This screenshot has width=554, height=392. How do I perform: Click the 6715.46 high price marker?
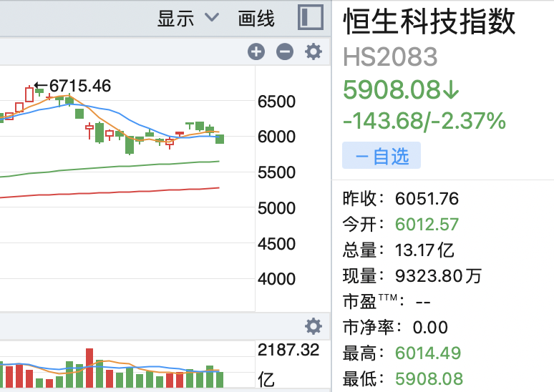(x=73, y=86)
